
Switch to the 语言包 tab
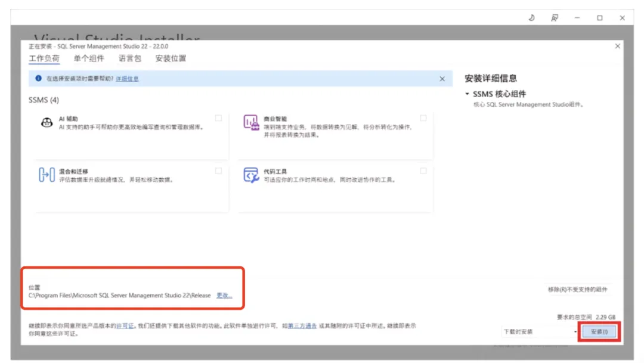(130, 58)
